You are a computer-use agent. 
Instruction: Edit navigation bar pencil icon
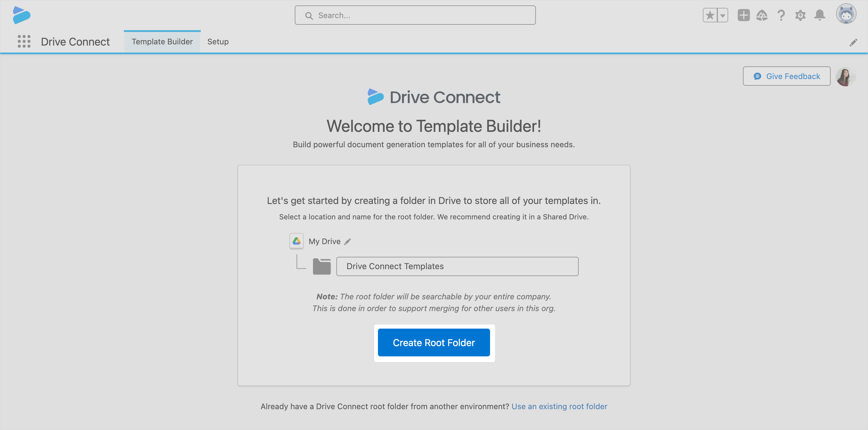853,43
